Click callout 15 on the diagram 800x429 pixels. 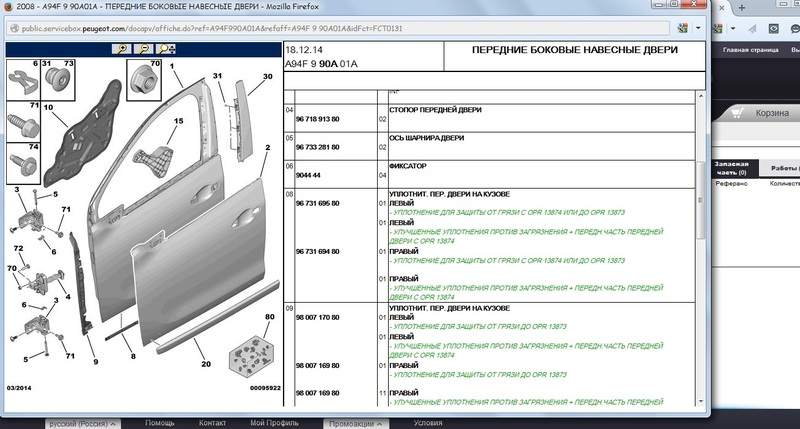179,121
